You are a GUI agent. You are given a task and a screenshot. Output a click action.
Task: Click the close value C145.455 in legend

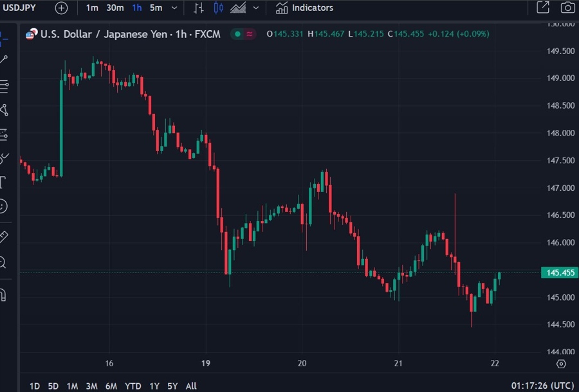406,34
